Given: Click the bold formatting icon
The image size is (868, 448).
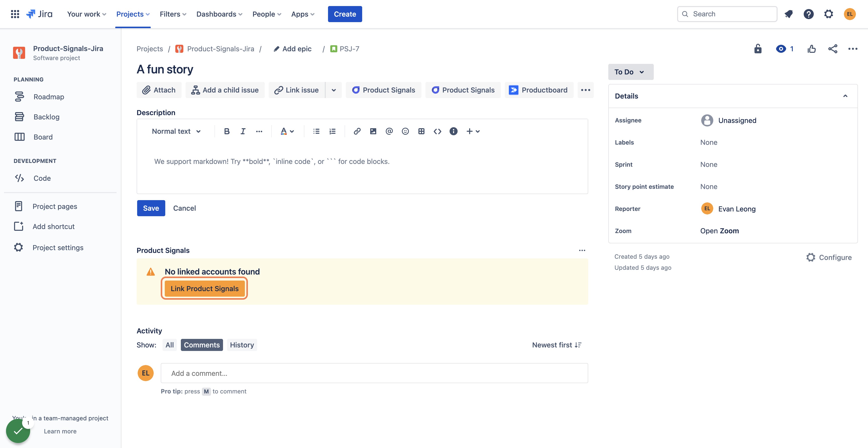Looking at the screenshot, I should point(227,131).
